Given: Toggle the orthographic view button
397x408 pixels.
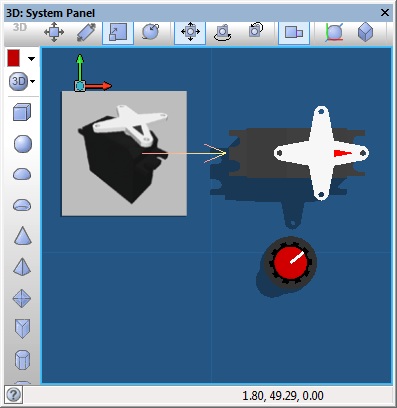Looking at the screenshot, I should point(294,33).
